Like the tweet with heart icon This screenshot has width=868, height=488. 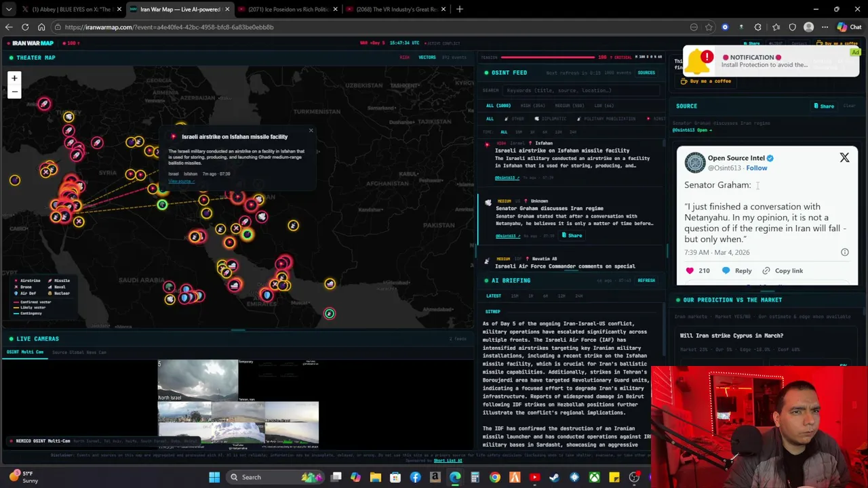(x=690, y=271)
